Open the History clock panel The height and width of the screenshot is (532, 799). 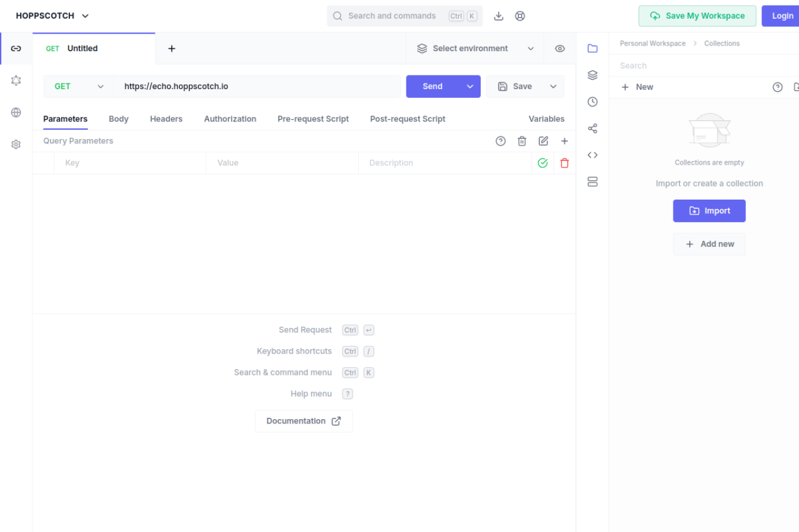tap(592, 102)
